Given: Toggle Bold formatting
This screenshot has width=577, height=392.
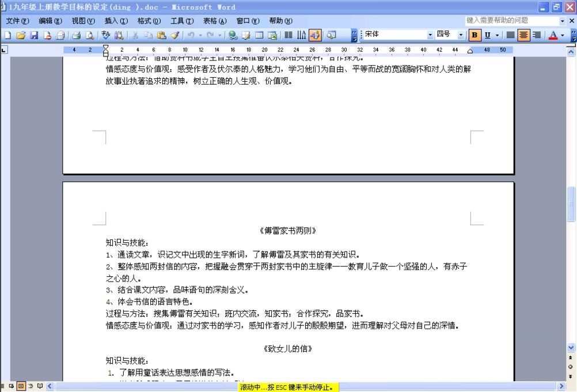Looking at the screenshot, I should [474, 35].
